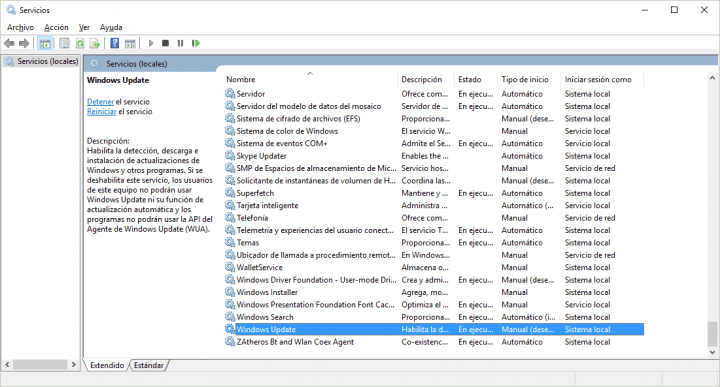
Task: Select SMP de Espacios de almacenamiento service
Action: 434,168
